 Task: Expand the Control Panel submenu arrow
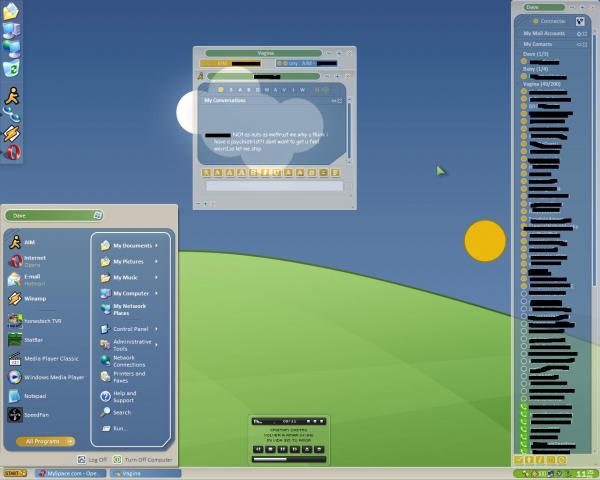coord(157,329)
